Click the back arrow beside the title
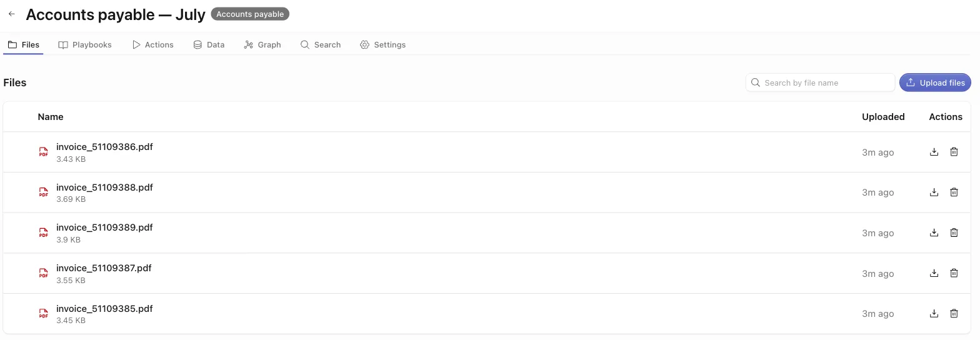 [x=12, y=14]
